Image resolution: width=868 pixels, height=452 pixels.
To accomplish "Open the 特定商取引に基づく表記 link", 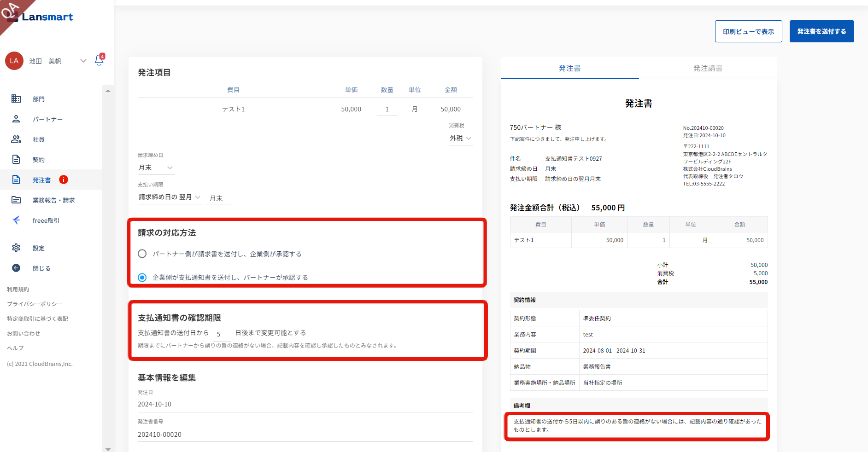I will click(x=37, y=319).
